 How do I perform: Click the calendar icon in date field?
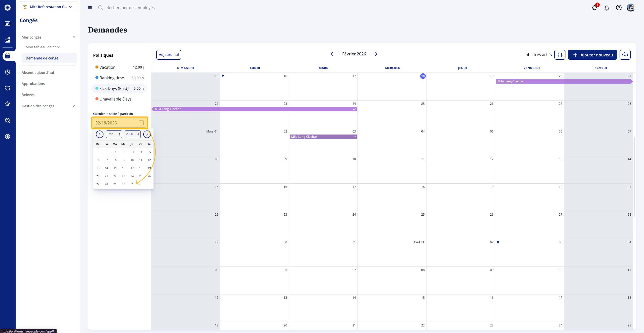(141, 123)
